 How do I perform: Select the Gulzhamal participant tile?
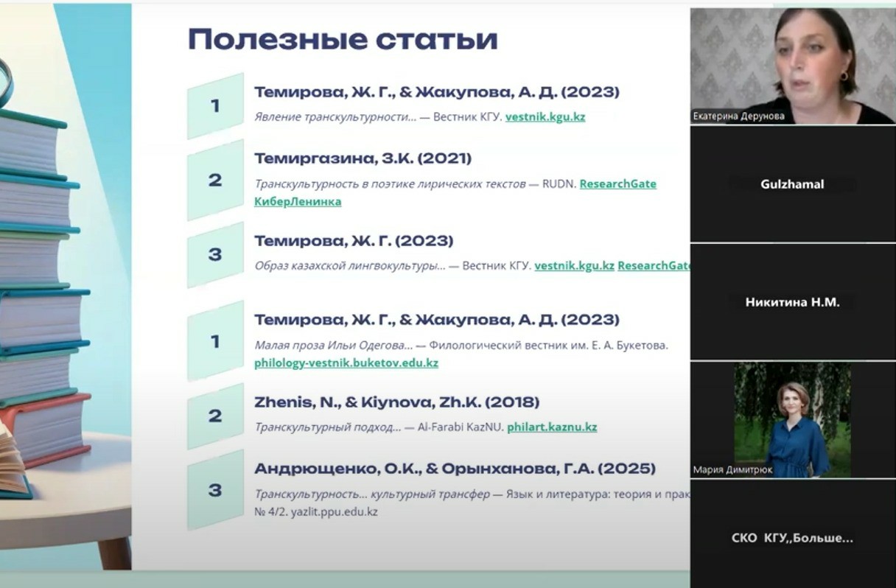pyautogui.click(x=792, y=184)
